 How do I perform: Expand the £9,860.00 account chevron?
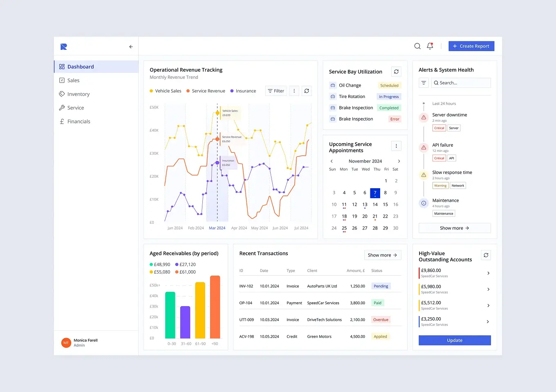pos(488,273)
